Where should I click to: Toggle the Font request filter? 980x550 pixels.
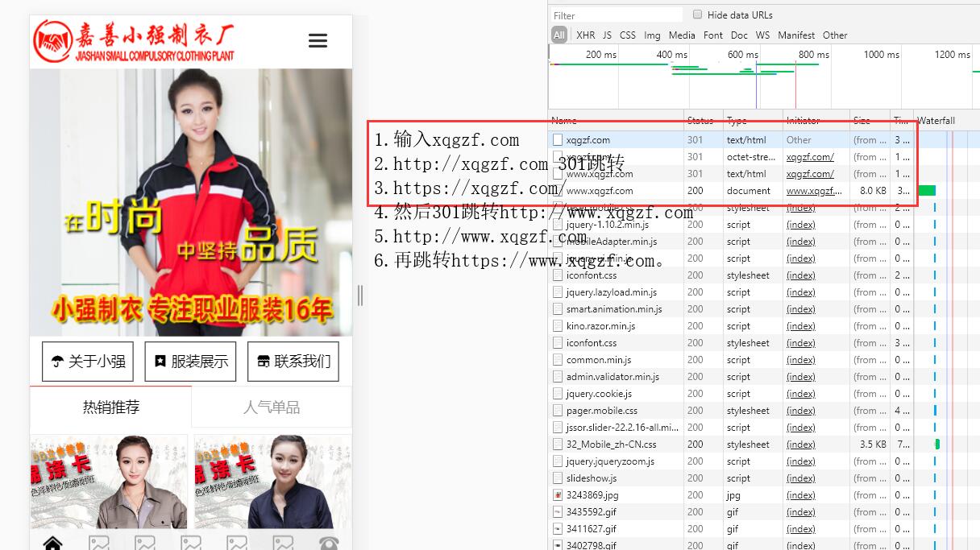pyautogui.click(x=713, y=35)
